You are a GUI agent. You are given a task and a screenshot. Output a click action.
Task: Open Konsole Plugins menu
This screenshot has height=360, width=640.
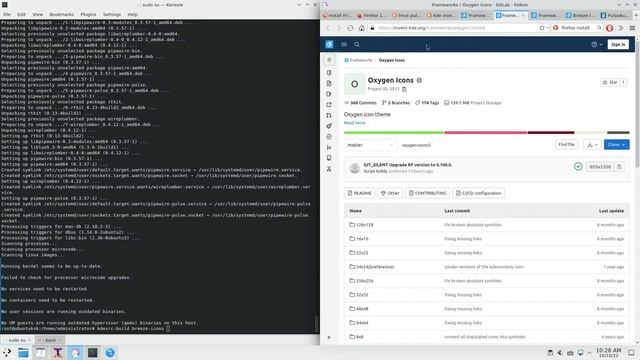pos(88,14)
